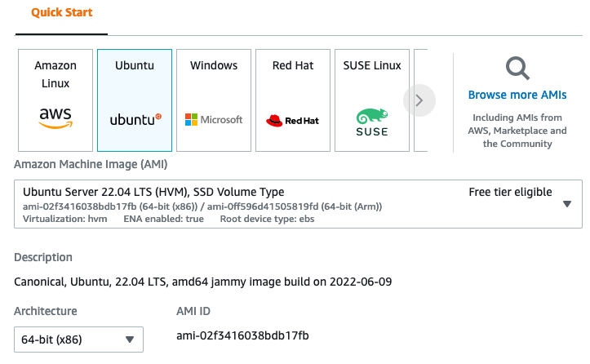Click the Free tier eligible label

point(510,192)
